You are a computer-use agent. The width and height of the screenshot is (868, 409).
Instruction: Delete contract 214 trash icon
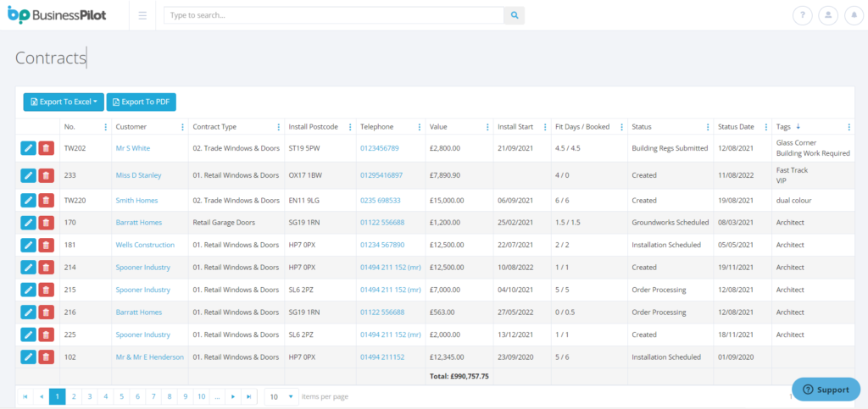point(47,268)
